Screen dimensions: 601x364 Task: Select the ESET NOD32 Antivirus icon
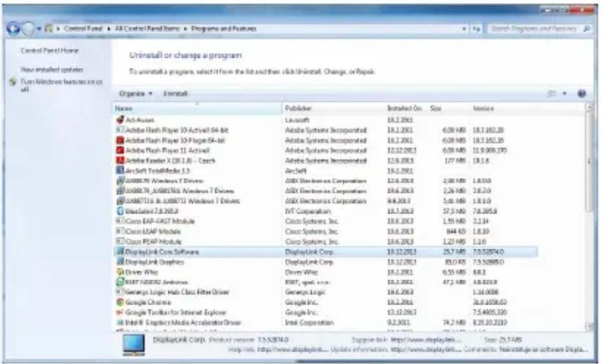coord(120,282)
